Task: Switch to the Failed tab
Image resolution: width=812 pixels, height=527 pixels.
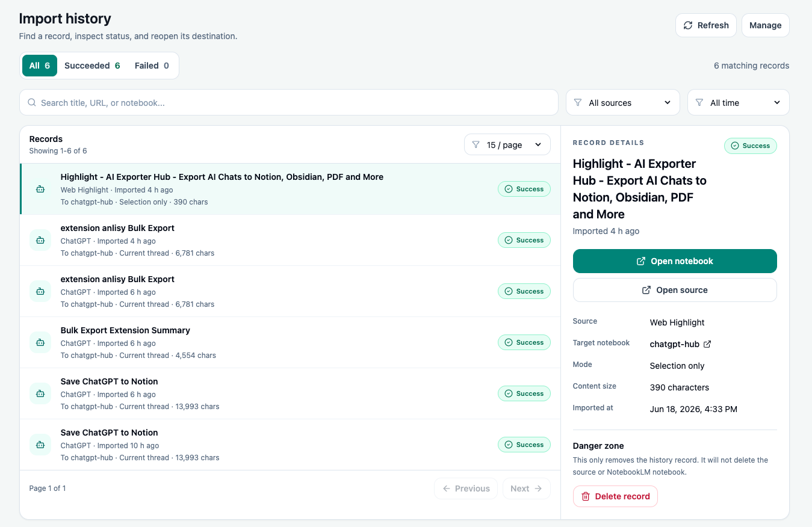Action: point(152,66)
